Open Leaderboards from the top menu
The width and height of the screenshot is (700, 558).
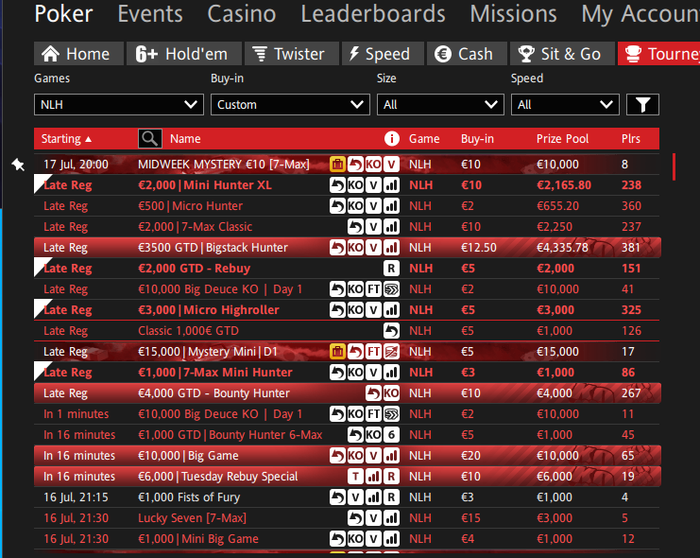coord(373,14)
